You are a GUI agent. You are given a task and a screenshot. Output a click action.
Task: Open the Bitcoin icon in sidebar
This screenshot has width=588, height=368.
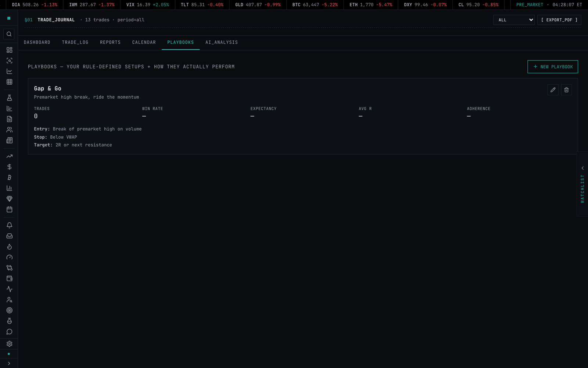point(9,177)
